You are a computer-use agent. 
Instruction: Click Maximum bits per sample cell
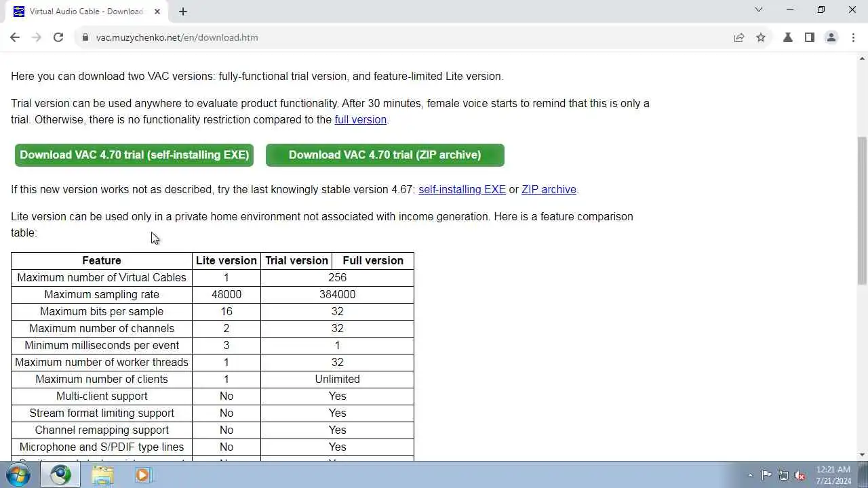coord(102,311)
